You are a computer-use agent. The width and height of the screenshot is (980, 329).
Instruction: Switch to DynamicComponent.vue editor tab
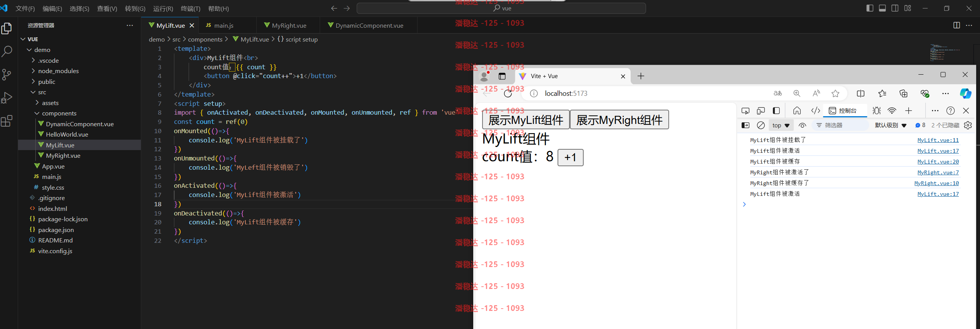(x=369, y=25)
